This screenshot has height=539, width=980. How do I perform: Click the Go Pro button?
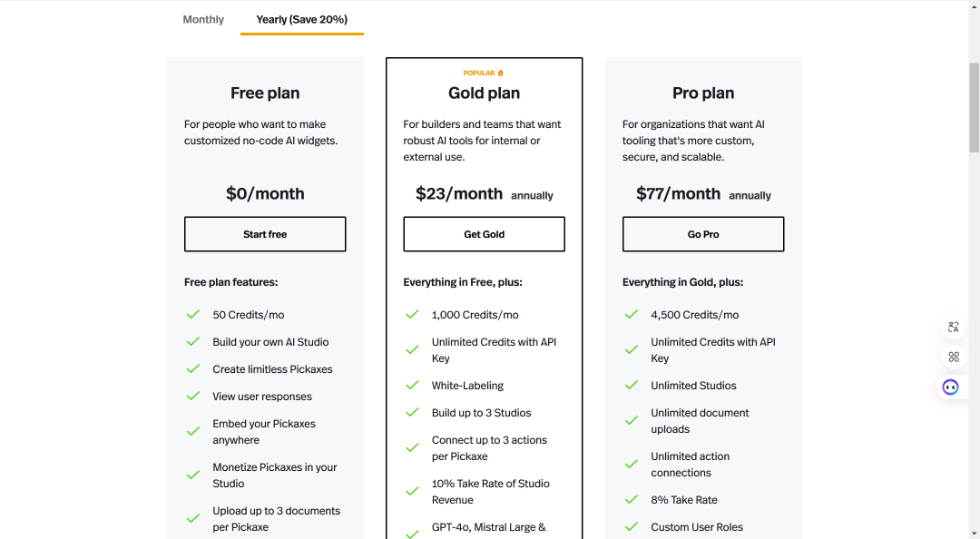click(703, 234)
